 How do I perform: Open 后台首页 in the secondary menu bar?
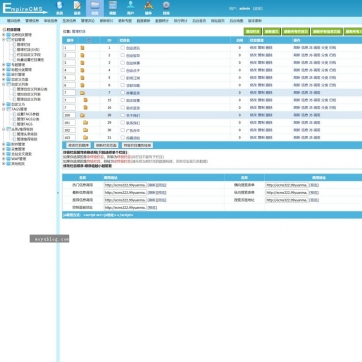click(x=199, y=21)
